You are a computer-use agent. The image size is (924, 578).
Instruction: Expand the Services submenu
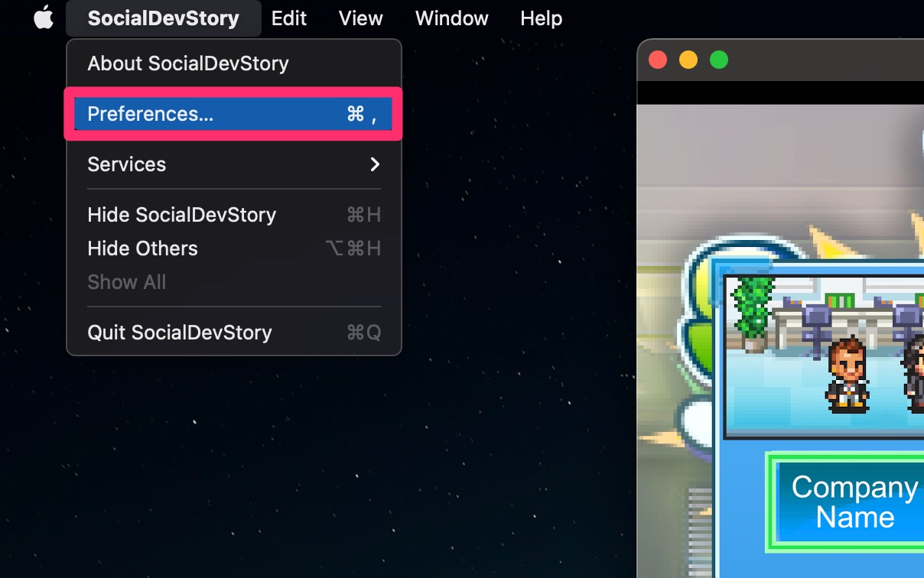click(234, 164)
